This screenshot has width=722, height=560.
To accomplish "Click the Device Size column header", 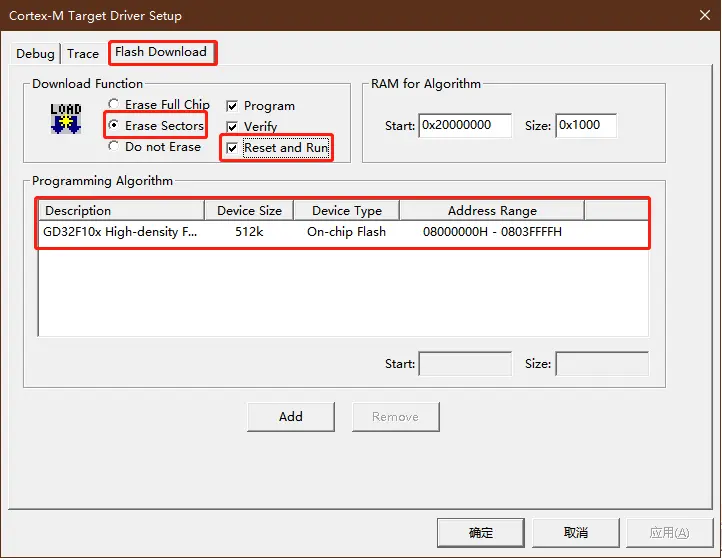I will 249,210.
